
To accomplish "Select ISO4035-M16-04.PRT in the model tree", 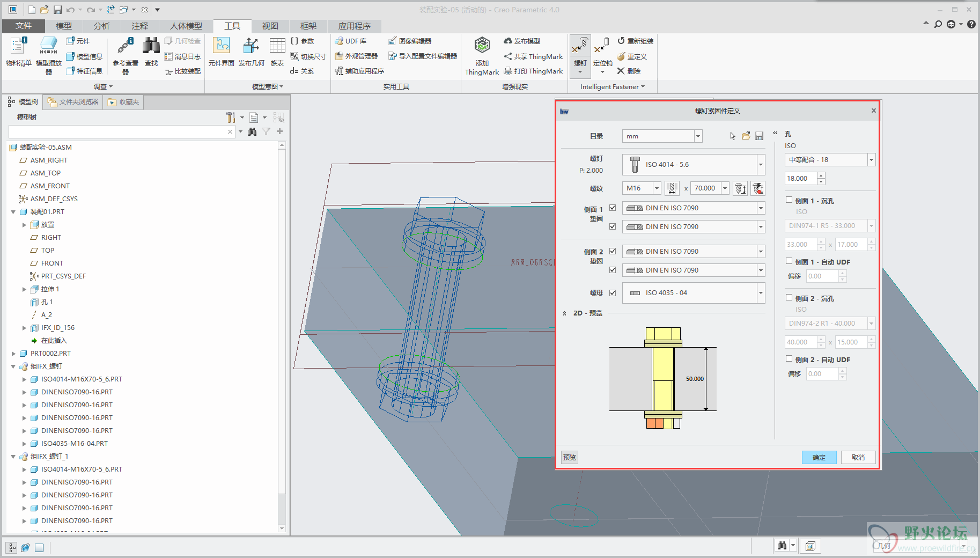I will coord(75,444).
